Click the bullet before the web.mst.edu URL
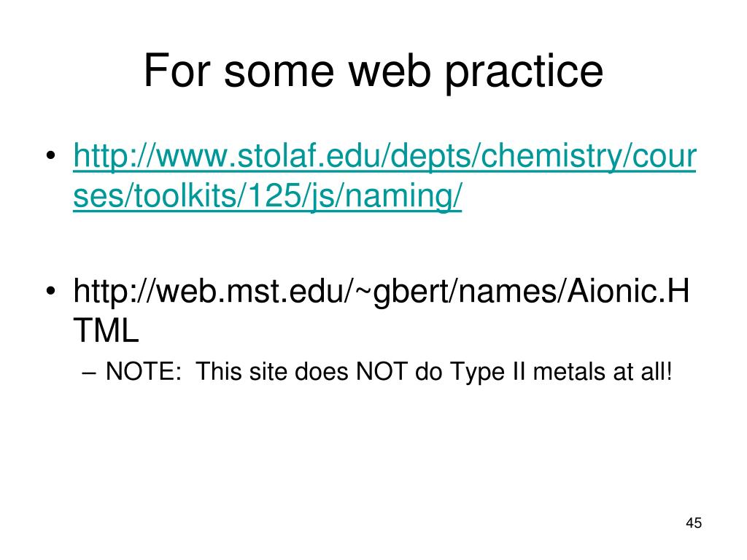 [x=51, y=290]
